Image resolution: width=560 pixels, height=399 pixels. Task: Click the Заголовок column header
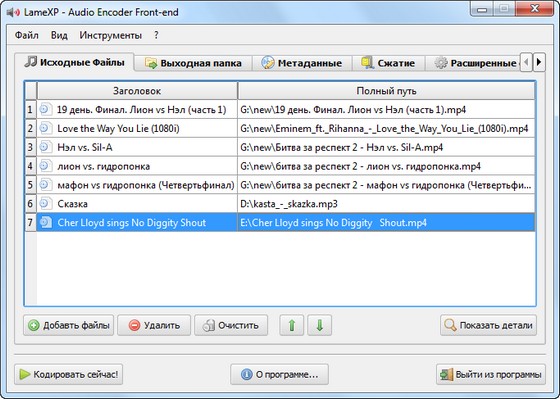pyautogui.click(x=137, y=91)
